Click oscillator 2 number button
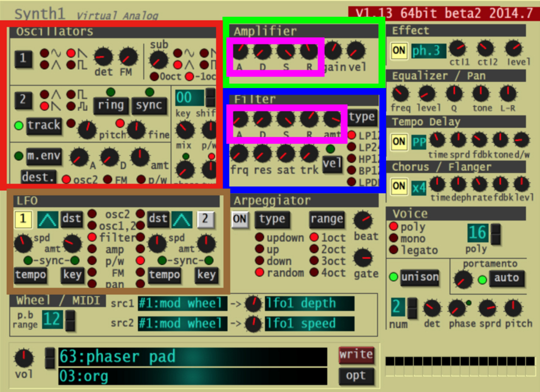 23,100
